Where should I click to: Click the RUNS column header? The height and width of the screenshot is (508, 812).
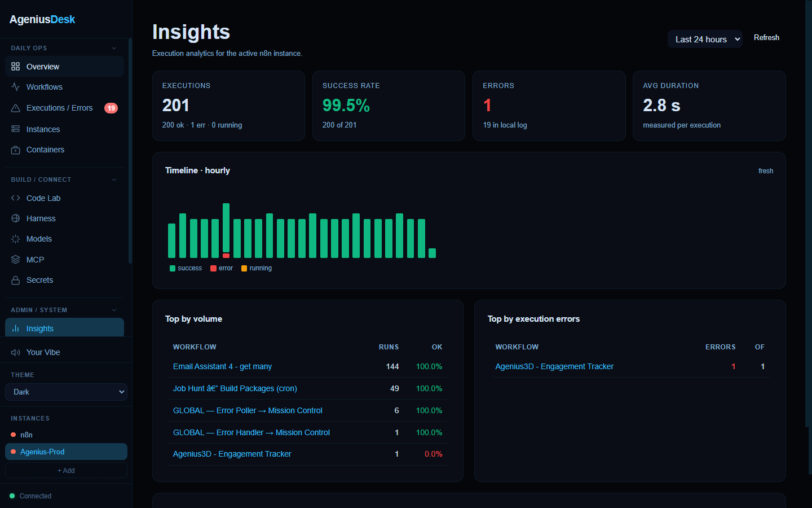point(389,347)
